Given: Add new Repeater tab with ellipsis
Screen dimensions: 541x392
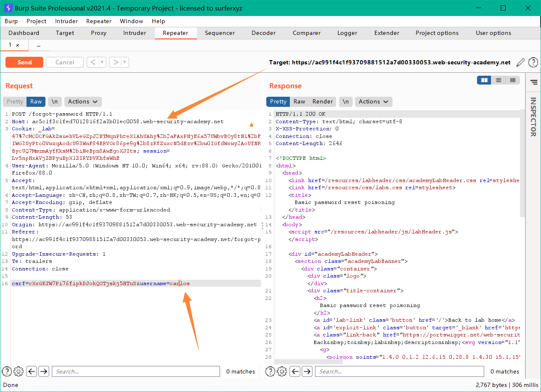Looking at the screenshot, I should point(38,45).
